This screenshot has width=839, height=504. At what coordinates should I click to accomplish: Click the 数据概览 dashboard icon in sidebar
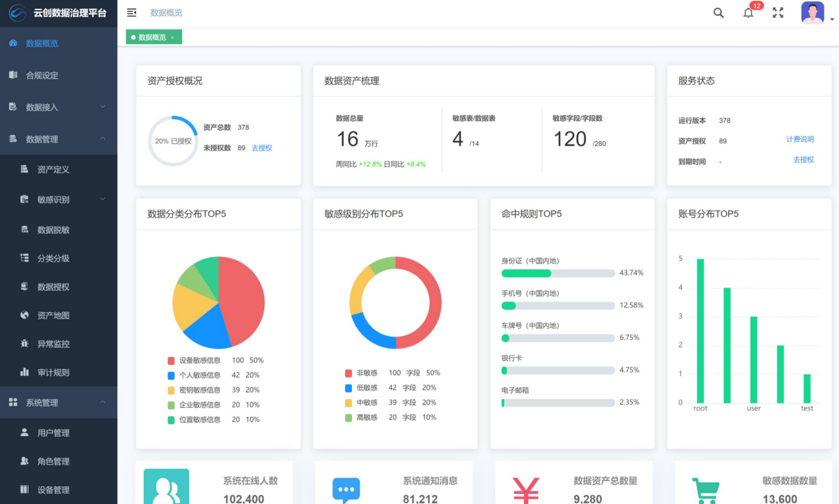tap(13, 43)
